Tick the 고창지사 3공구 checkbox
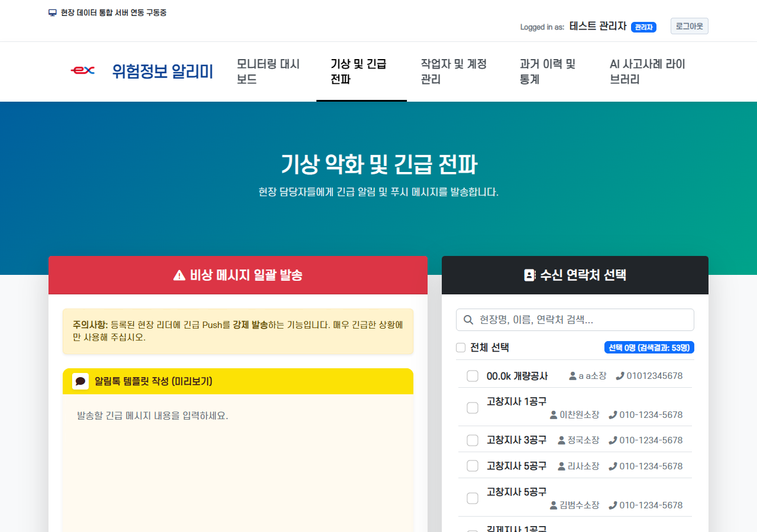Image resolution: width=757 pixels, height=532 pixels. click(473, 440)
